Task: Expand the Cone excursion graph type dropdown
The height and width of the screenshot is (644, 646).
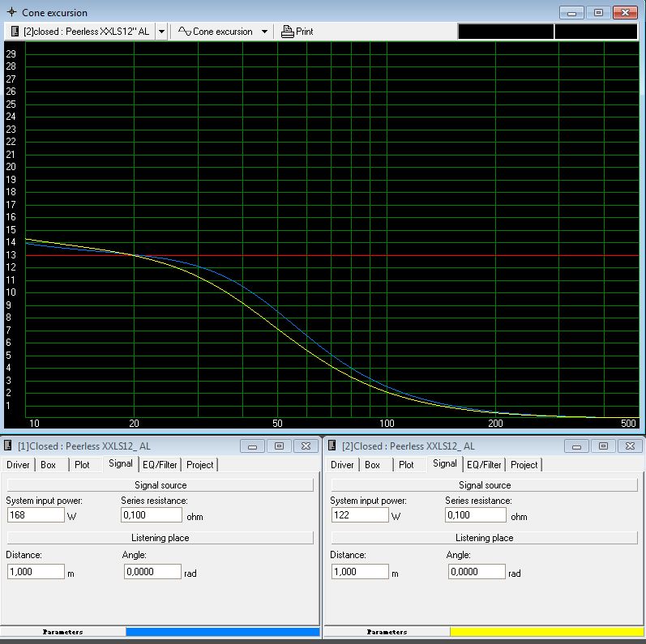Action: [x=264, y=32]
